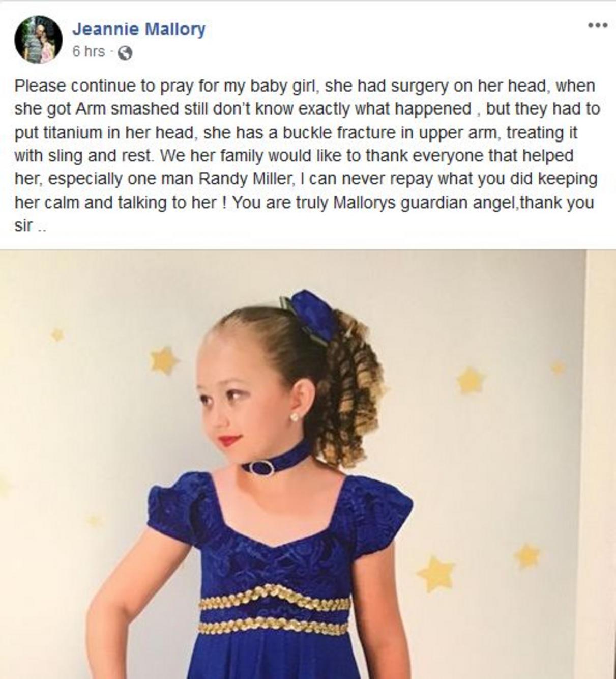Image resolution: width=616 pixels, height=679 pixels.
Task: Click the blue hair bow in the photo
Action: click(x=310, y=314)
